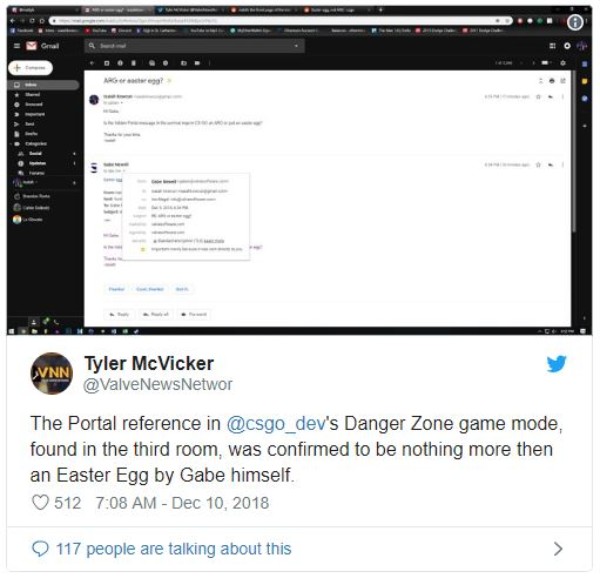Click the reply arrow icon on first message
Viewport: 600px width, 585px height.
click(x=550, y=97)
